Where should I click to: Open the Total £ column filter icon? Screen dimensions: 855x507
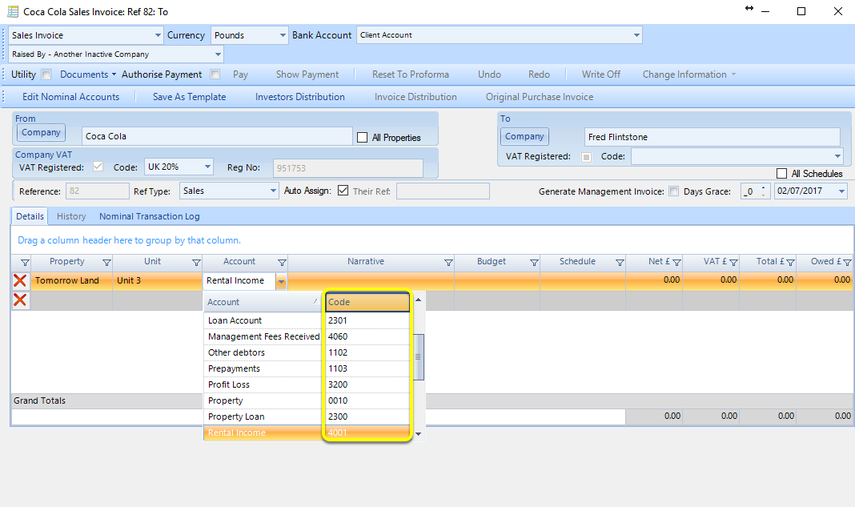coord(790,263)
